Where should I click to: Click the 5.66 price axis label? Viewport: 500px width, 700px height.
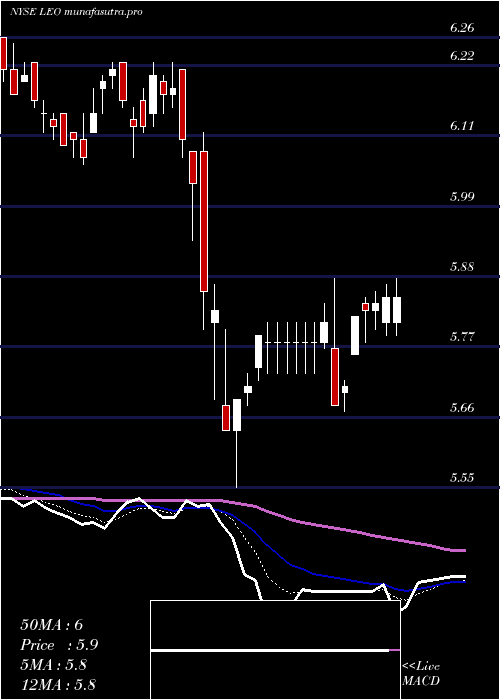pos(462,407)
